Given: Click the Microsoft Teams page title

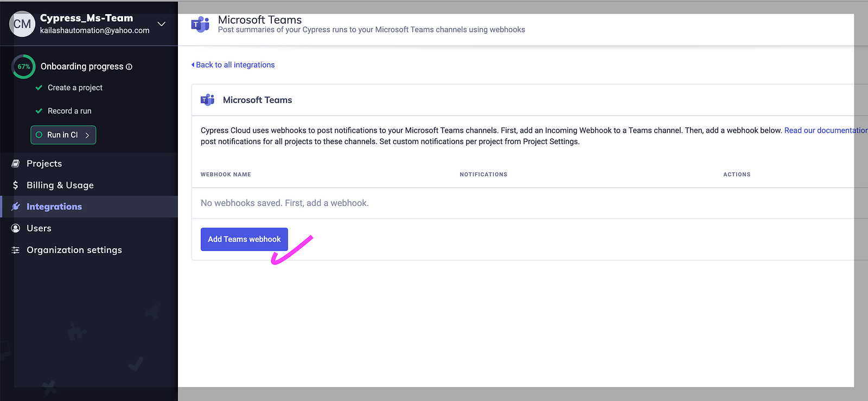Looking at the screenshot, I should point(260,20).
